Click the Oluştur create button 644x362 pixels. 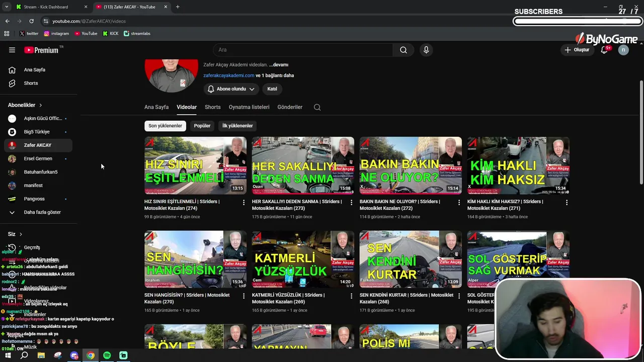click(577, 50)
